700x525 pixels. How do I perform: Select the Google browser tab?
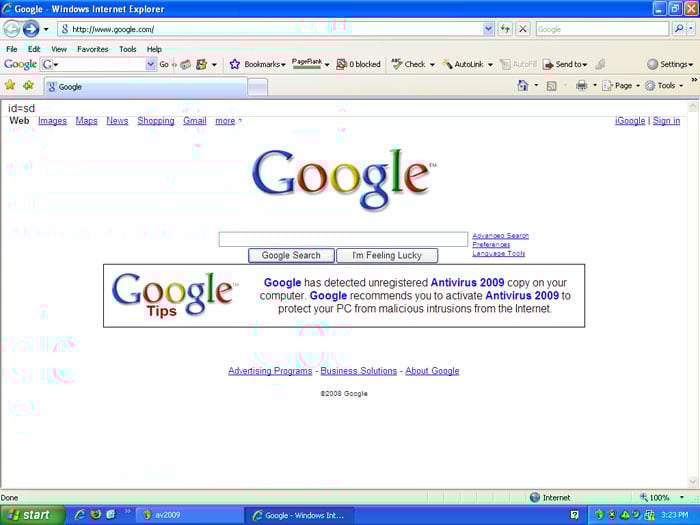146,87
